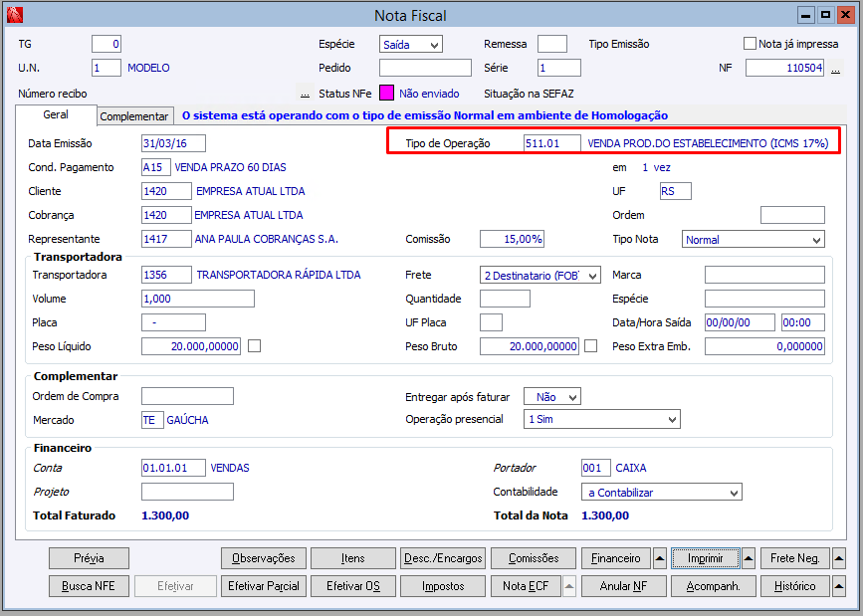The height and width of the screenshot is (616, 863).
Task: Click the Efetivar Parcial button
Action: point(264,586)
